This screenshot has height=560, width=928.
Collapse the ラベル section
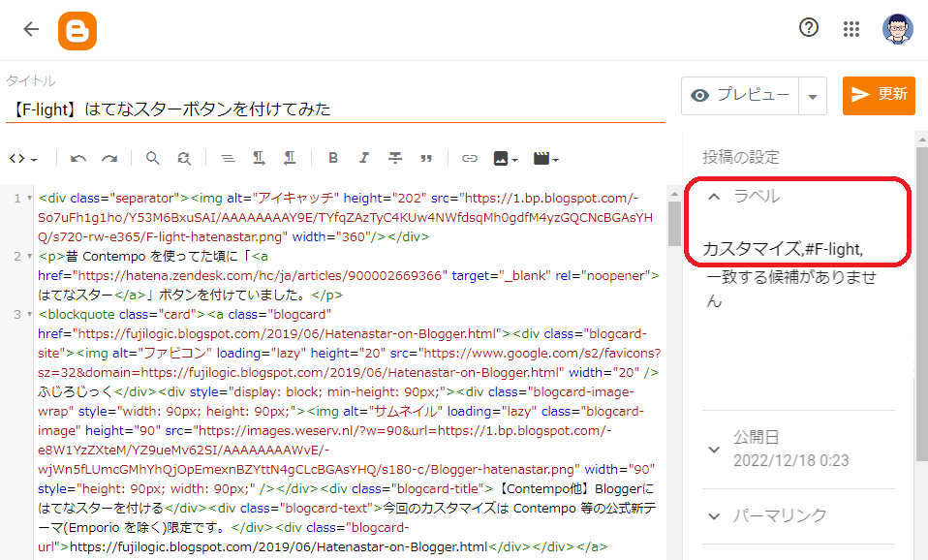(x=714, y=197)
